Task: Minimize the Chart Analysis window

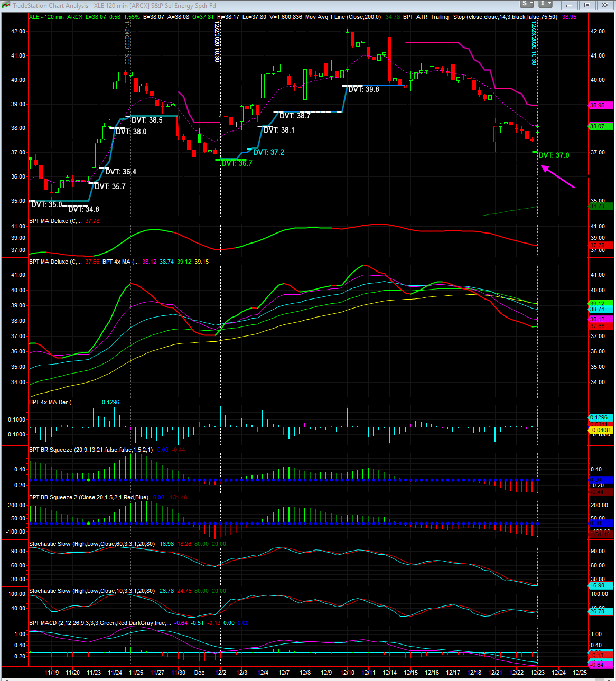Action: pyautogui.click(x=569, y=5)
